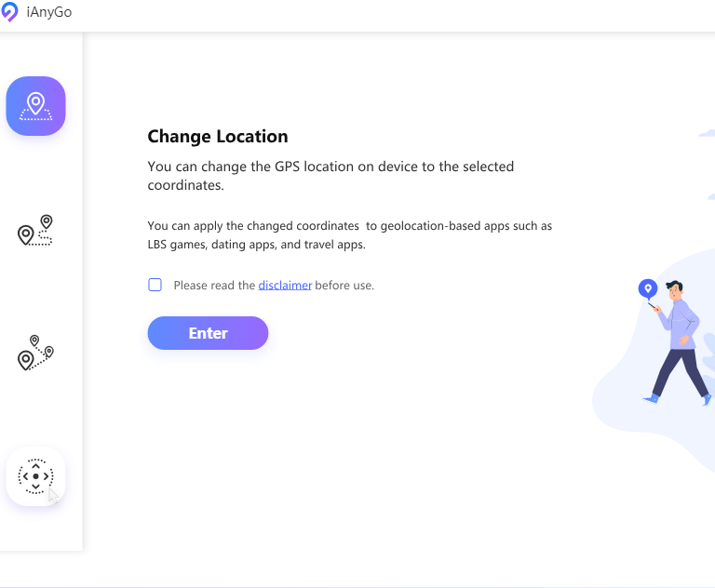Tick the disclaimer agreement checkbox
715x588 pixels.
[155, 285]
